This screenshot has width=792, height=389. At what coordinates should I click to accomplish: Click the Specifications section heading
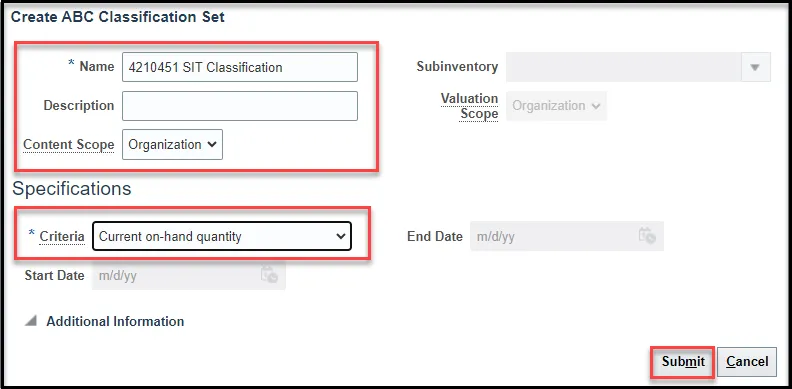pyautogui.click(x=72, y=188)
